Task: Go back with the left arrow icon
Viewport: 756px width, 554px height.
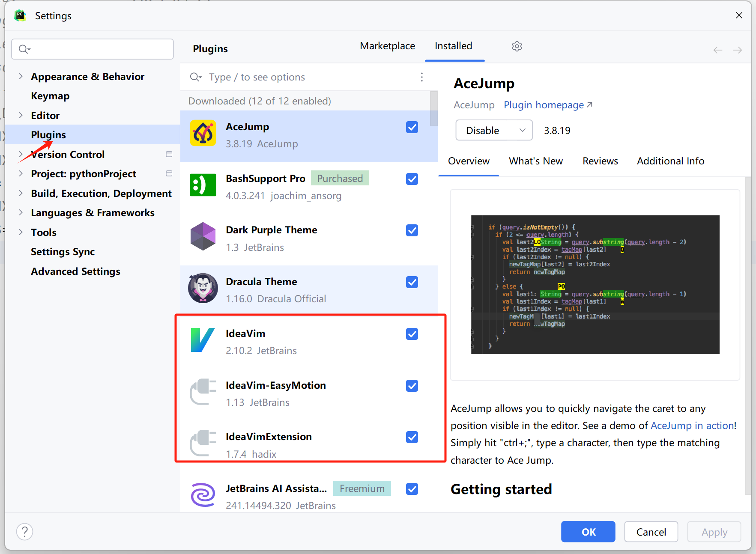Action: 718,50
